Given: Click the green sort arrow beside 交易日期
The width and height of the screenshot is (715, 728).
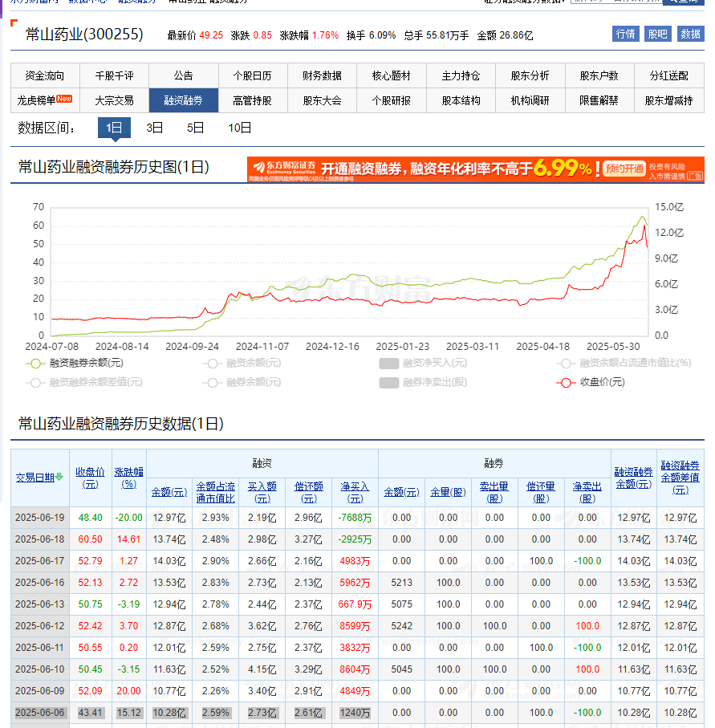Looking at the screenshot, I should (x=59, y=477).
